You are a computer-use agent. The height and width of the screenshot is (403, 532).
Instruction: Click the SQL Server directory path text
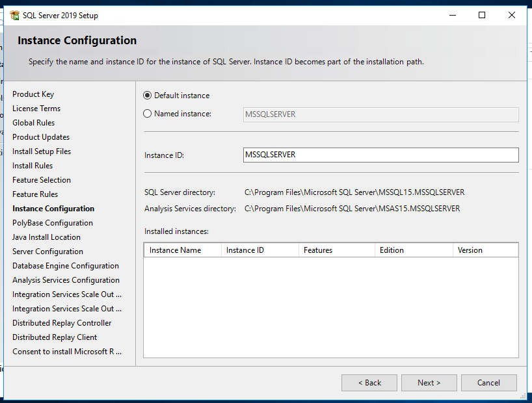(x=354, y=192)
